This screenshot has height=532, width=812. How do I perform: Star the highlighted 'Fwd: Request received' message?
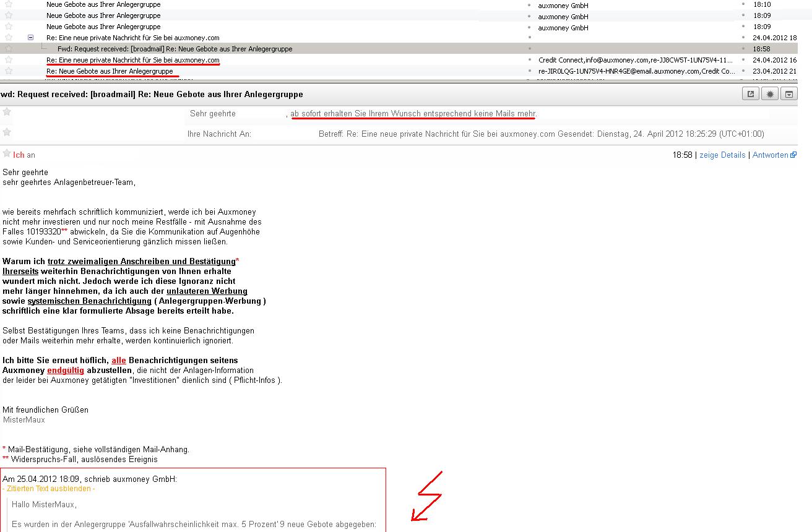9,48
